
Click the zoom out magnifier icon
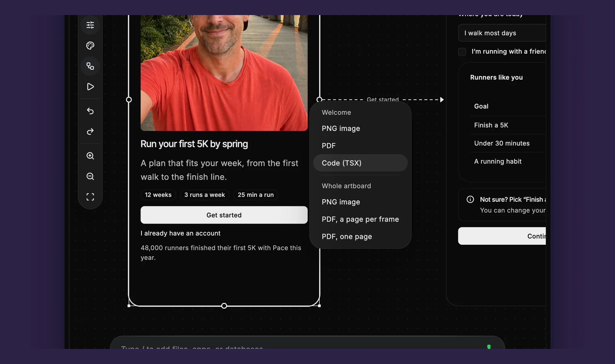(90, 176)
